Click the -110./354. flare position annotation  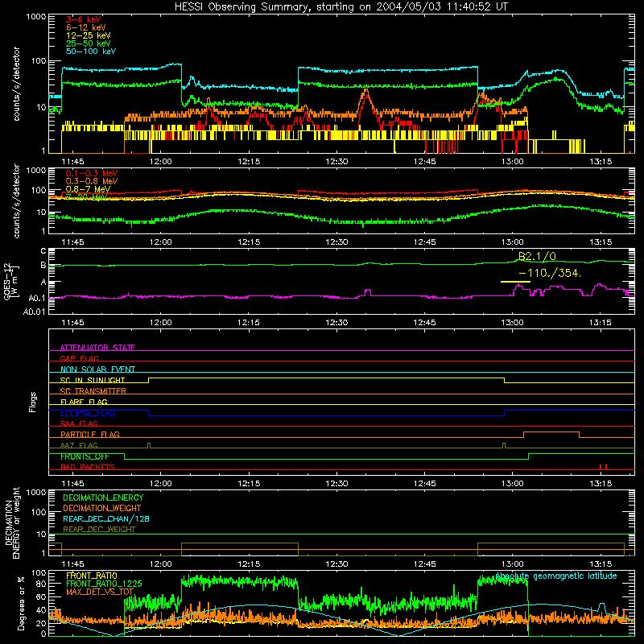[551, 273]
